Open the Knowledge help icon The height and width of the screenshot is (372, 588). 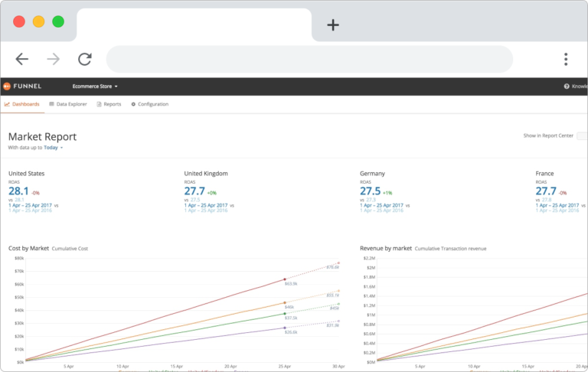567,86
